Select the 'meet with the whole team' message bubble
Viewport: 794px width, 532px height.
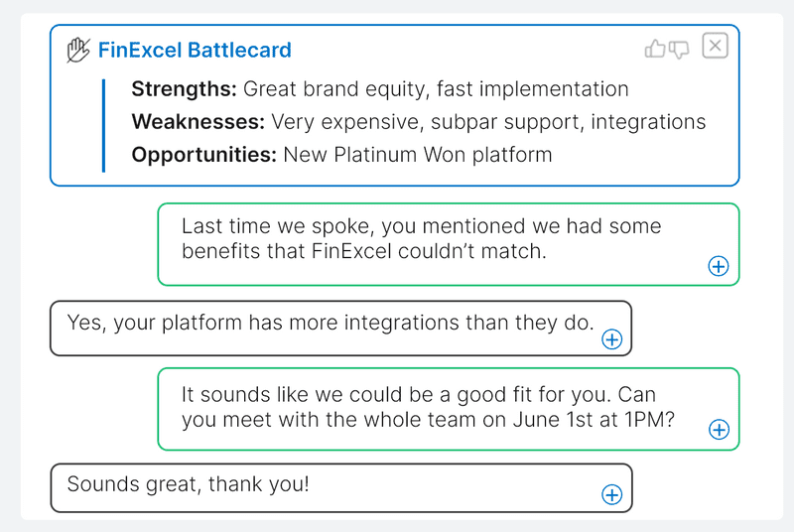point(449,409)
